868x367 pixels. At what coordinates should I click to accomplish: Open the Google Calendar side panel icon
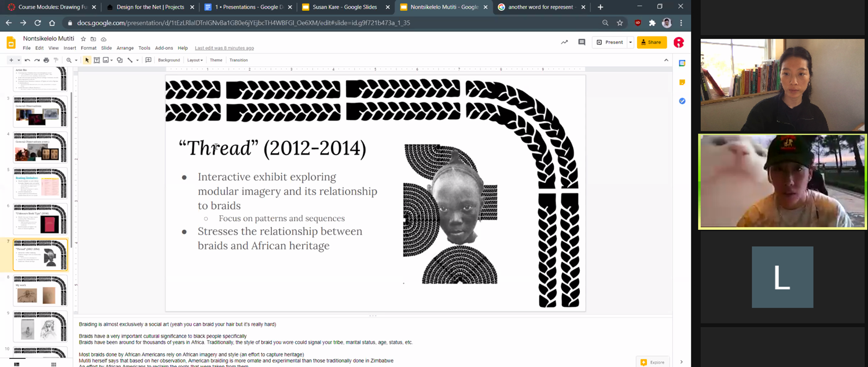click(682, 63)
